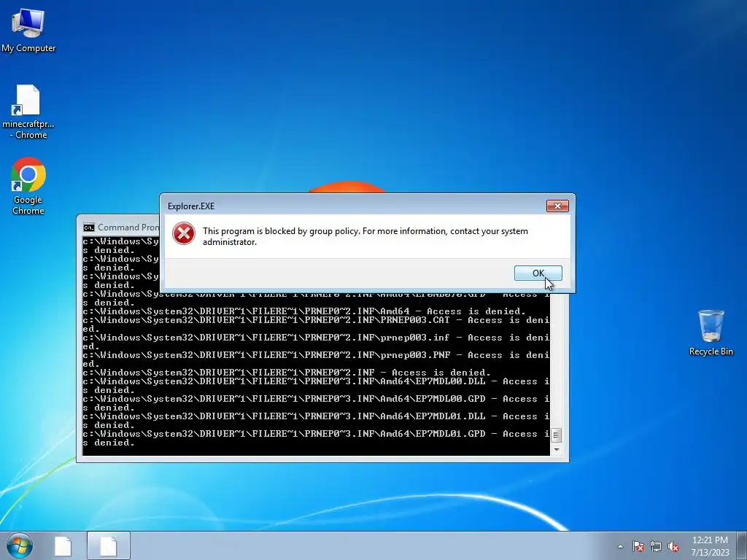Click the Explorer.EXE dialog title
747x560 pixels.
(191, 206)
